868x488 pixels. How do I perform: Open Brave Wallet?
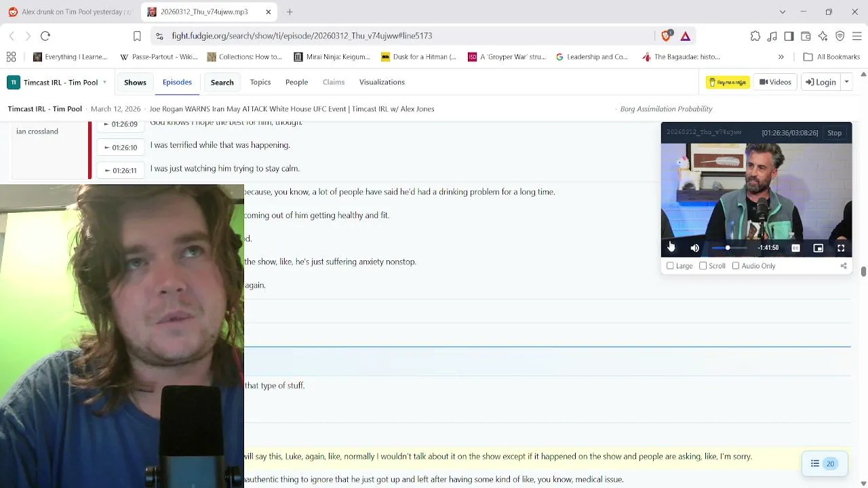(806, 36)
